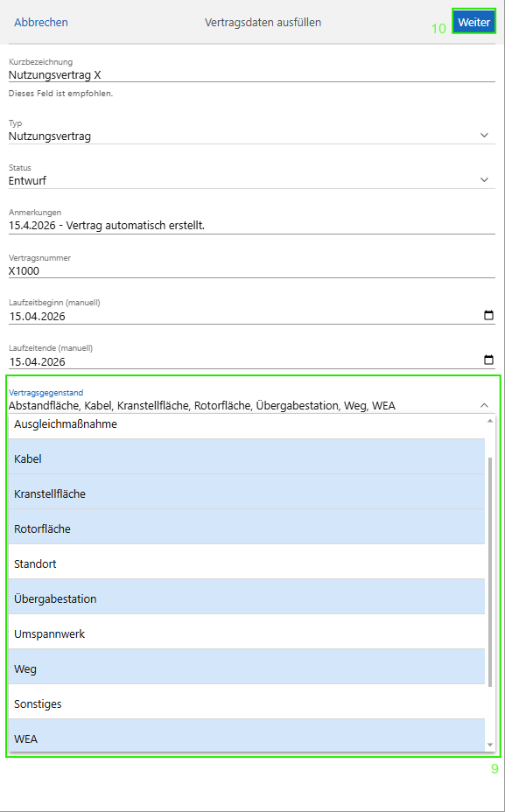Collapse the Vertragsgegenstand dropdown chevron

(484, 405)
